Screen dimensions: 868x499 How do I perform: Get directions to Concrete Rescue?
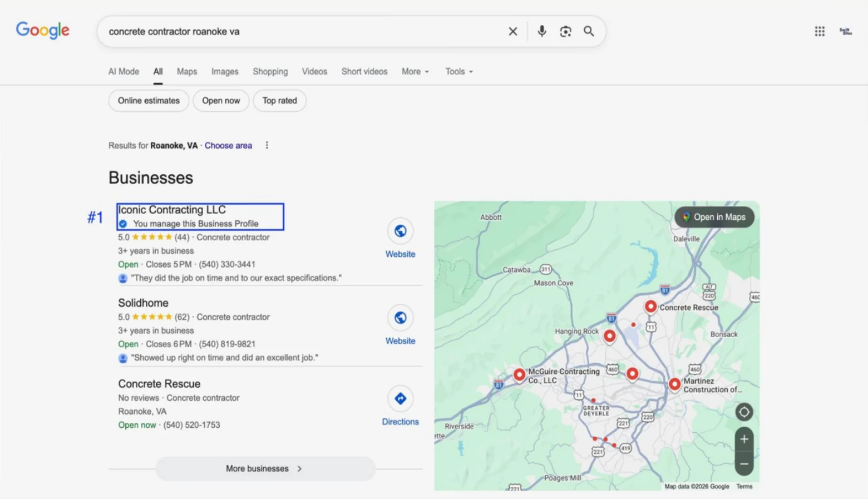[400, 399]
